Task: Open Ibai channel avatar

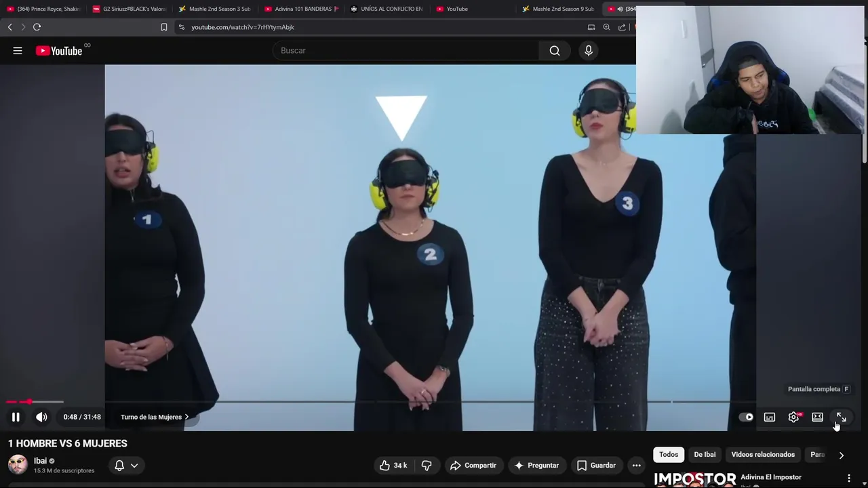Action: point(18,465)
